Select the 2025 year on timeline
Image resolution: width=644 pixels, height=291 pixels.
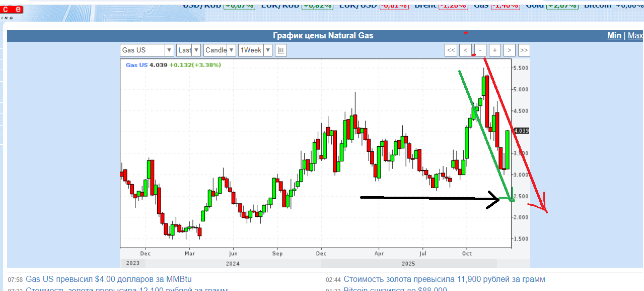pyautogui.click(x=408, y=263)
